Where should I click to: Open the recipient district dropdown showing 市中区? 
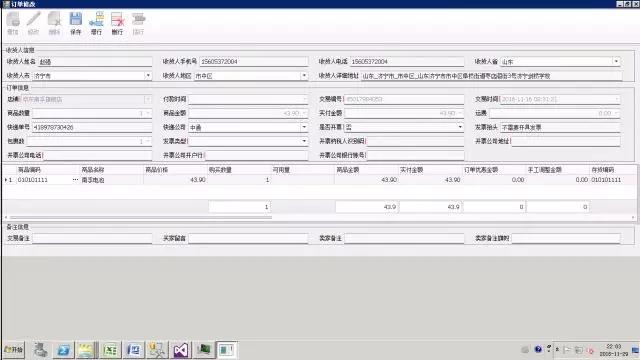[304, 76]
